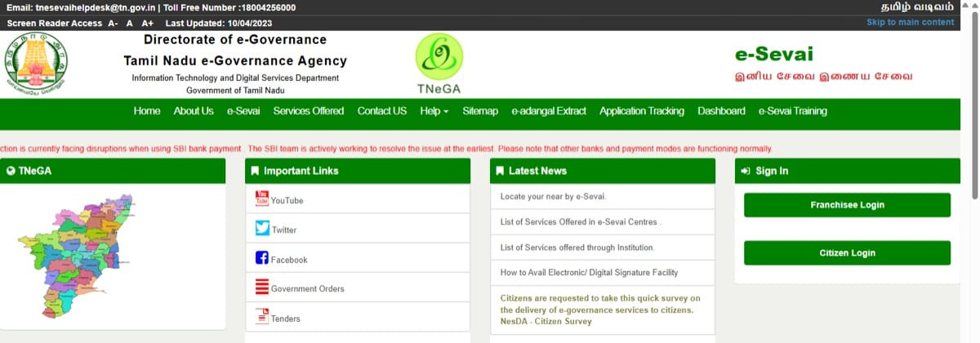The image size is (980, 343).
Task: Click the Tamil tagline under e-Sevai
Action: (823, 77)
